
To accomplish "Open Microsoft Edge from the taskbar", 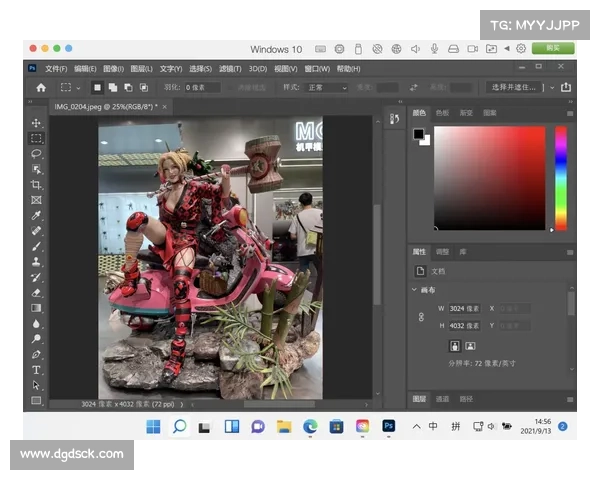I will [x=310, y=427].
